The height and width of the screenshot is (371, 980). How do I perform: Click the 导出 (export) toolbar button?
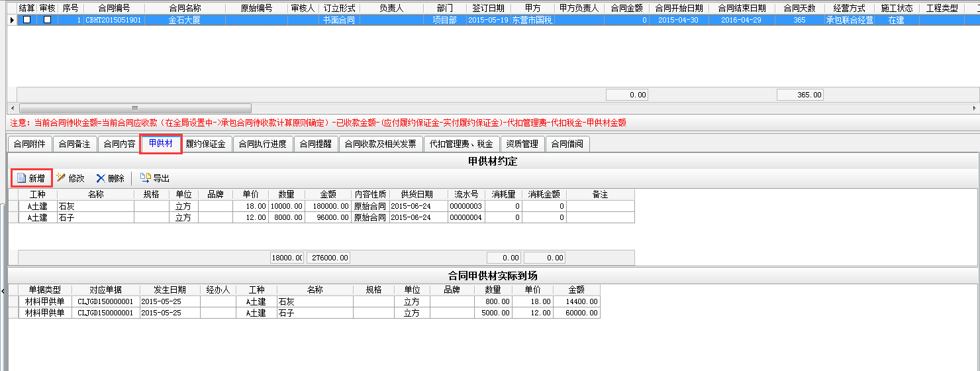coord(155,178)
